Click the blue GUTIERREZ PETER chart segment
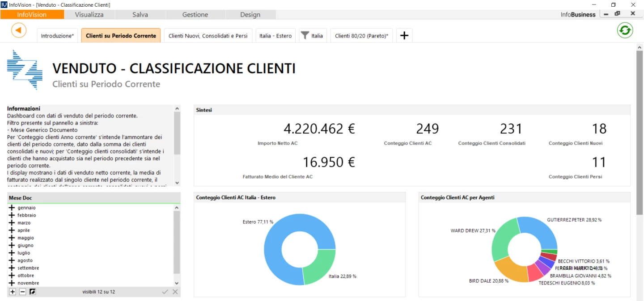This screenshot has width=644, height=301. [542, 230]
